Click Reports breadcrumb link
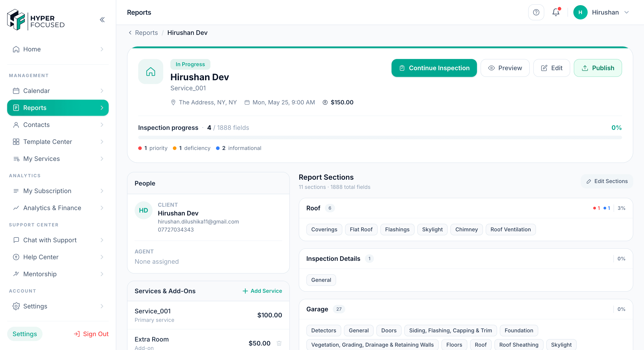Screen dimensions: 644x350 (146, 33)
